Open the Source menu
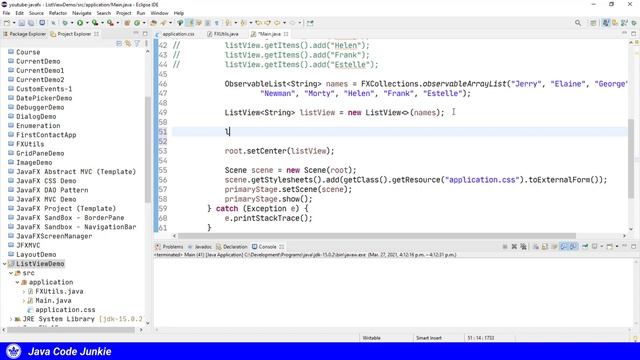The height and width of the screenshot is (360, 640). tap(36, 13)
